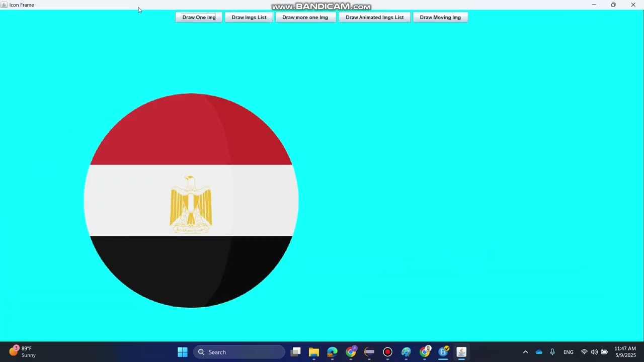
Task: Open the Windows Start menu
Action: (183, 352)
